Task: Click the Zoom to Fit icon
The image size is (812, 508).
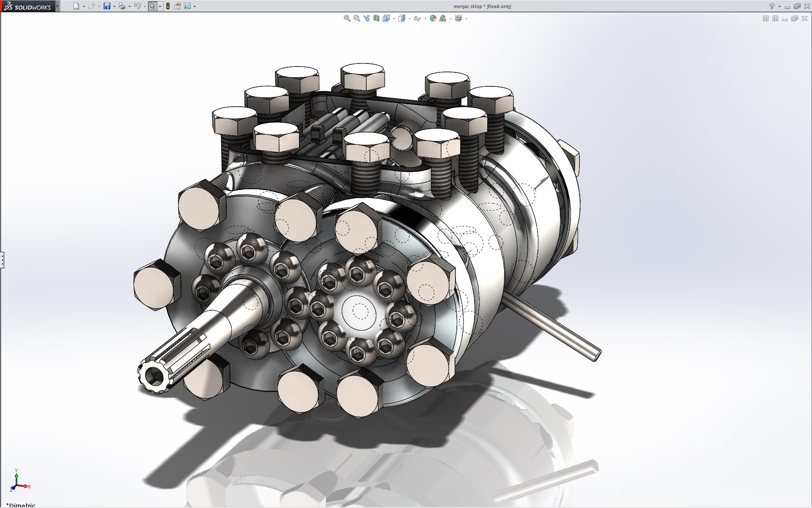Action: click(x=347, y=18)
